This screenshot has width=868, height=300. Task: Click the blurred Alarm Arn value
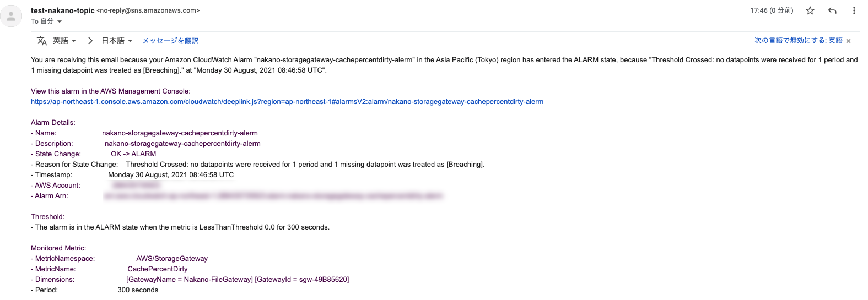pos(273,196)
